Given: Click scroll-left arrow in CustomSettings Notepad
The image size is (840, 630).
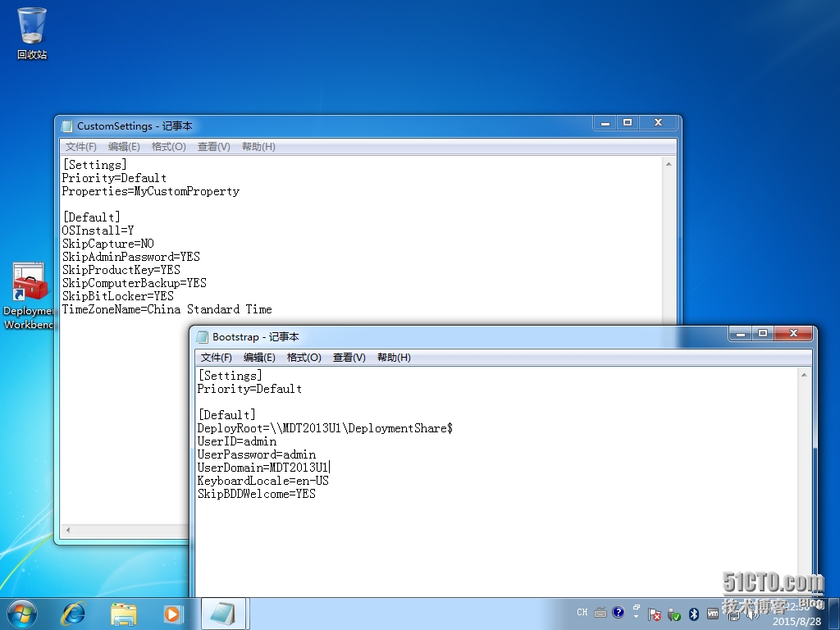Looking at the screenshot, I should point(67,530).
